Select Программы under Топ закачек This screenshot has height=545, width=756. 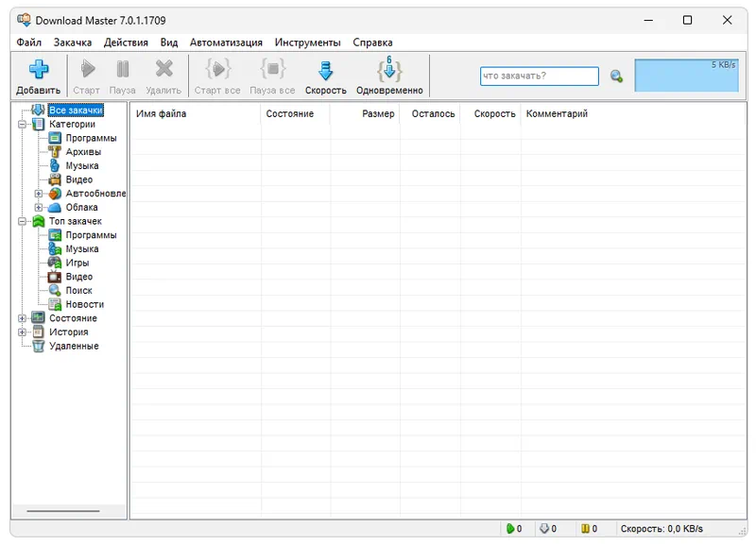[x=91, y=235]
